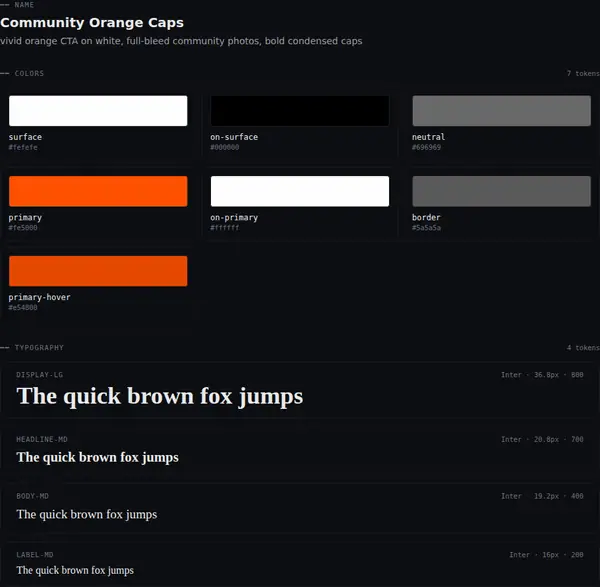Click the 'neutral' token name

point(428,137)
